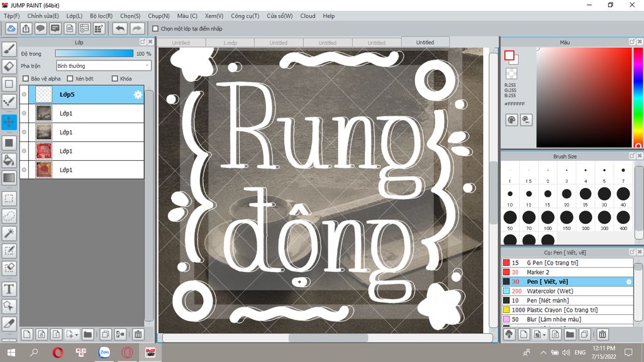Delete layer with the Lớp panel trash icon
The image size is (644, 362).
138,334
